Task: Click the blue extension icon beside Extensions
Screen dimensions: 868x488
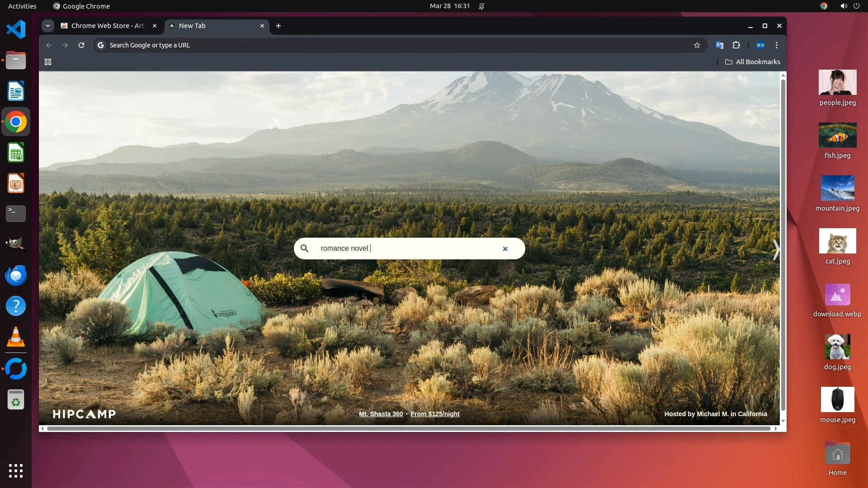Action: tap(760, 45)
